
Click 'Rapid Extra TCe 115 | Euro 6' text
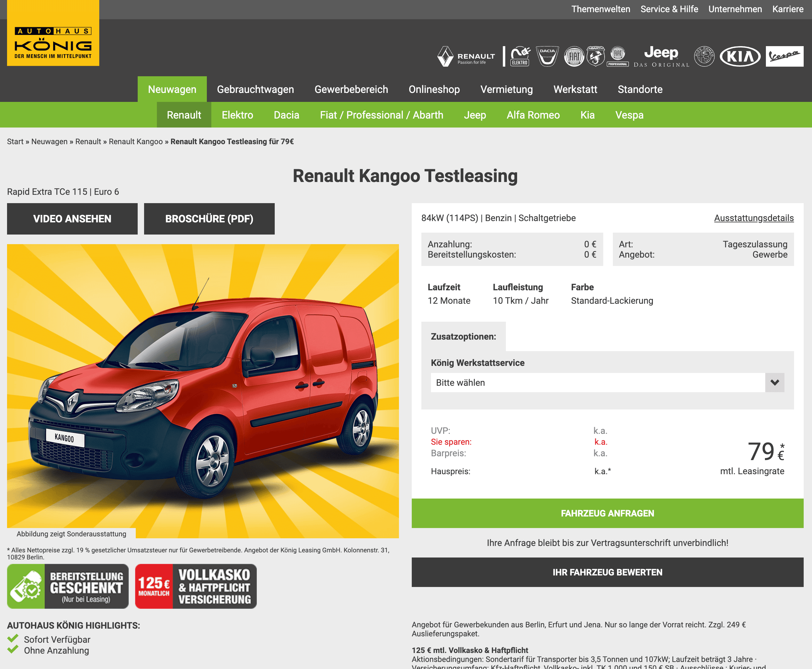tap(63, 192)
